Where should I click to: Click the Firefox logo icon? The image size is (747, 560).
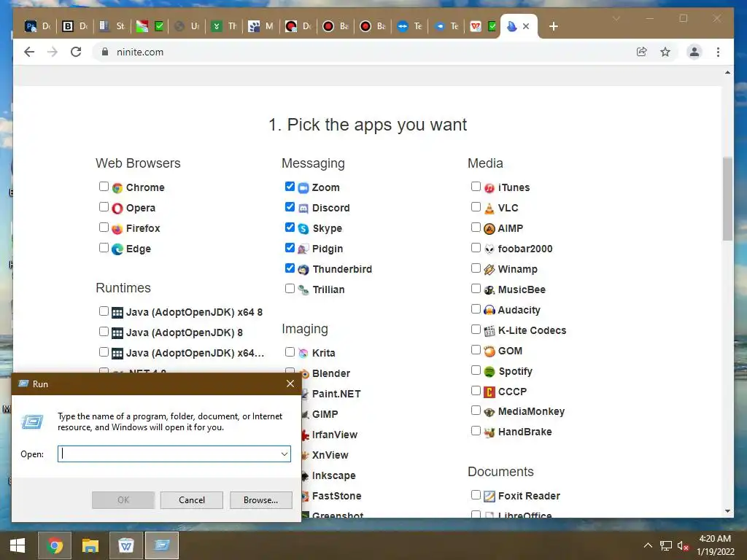[117, 228]
